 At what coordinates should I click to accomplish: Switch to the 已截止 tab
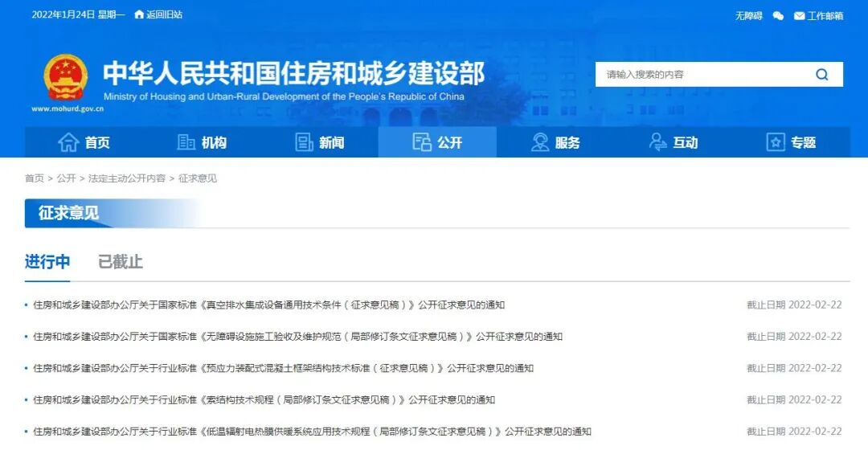click(120, 261)
